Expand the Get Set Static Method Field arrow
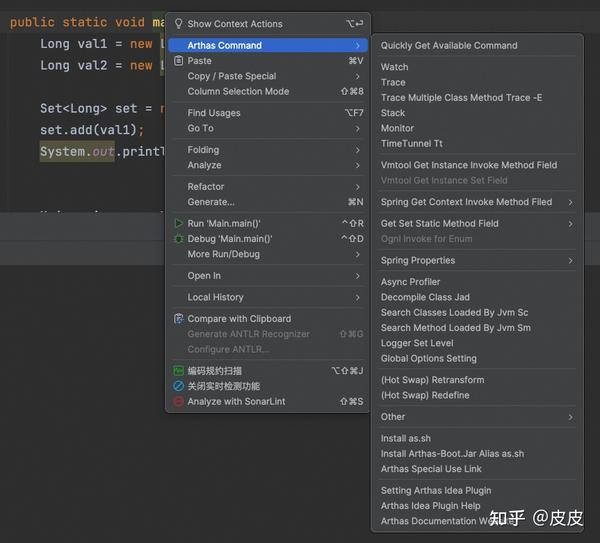 [x=571, y=224]
